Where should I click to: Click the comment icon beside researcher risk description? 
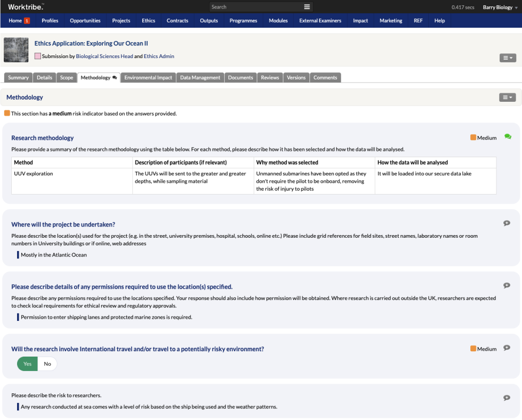coord(507,397)
